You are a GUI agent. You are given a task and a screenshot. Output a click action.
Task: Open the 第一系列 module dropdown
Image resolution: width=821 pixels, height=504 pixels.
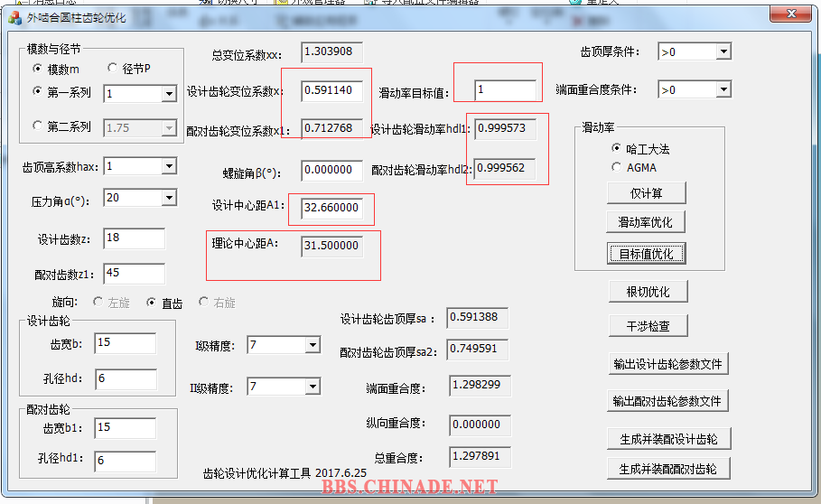(169, 94)
